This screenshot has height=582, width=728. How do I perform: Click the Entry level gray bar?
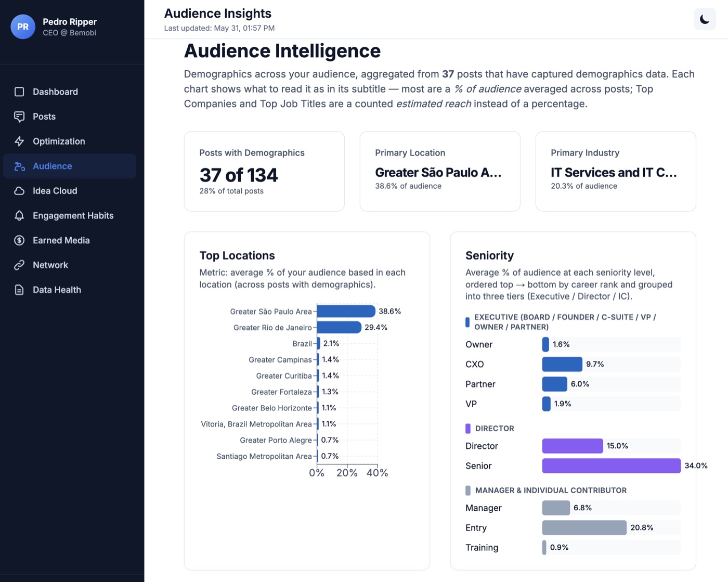(584, 527)
